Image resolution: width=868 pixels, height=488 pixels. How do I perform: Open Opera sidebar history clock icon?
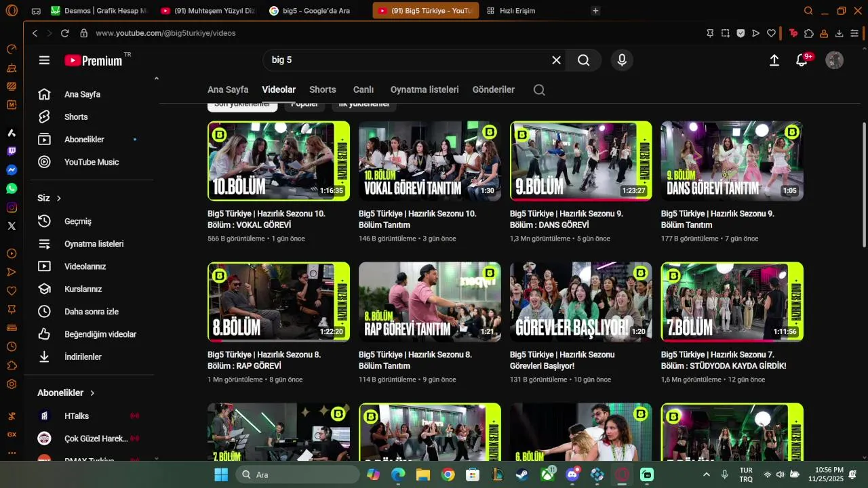point(12,346)
